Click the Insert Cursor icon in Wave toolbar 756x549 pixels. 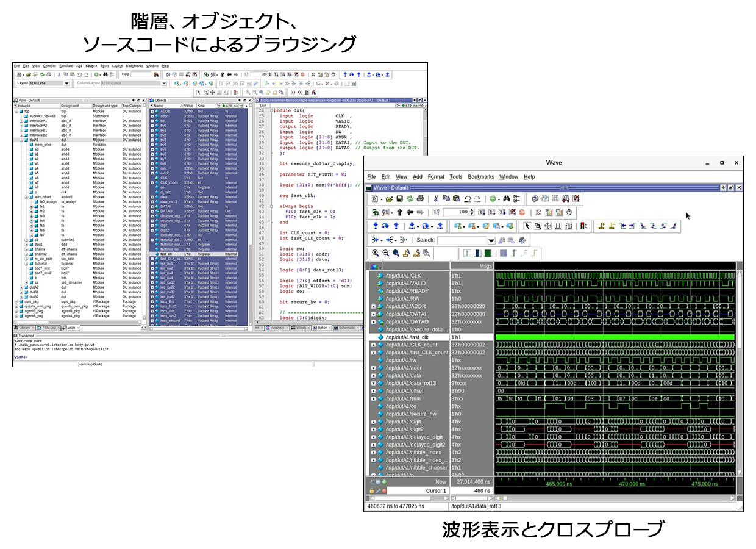point(601,226)
